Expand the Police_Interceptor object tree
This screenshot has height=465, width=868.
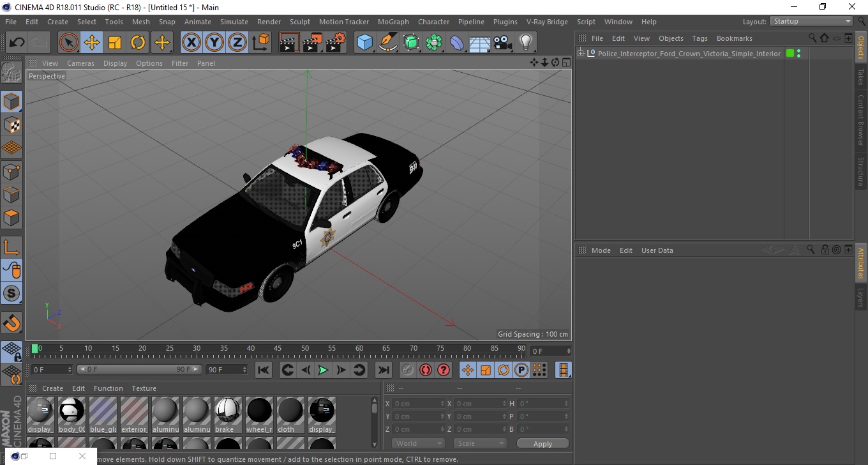click(581, 54)
